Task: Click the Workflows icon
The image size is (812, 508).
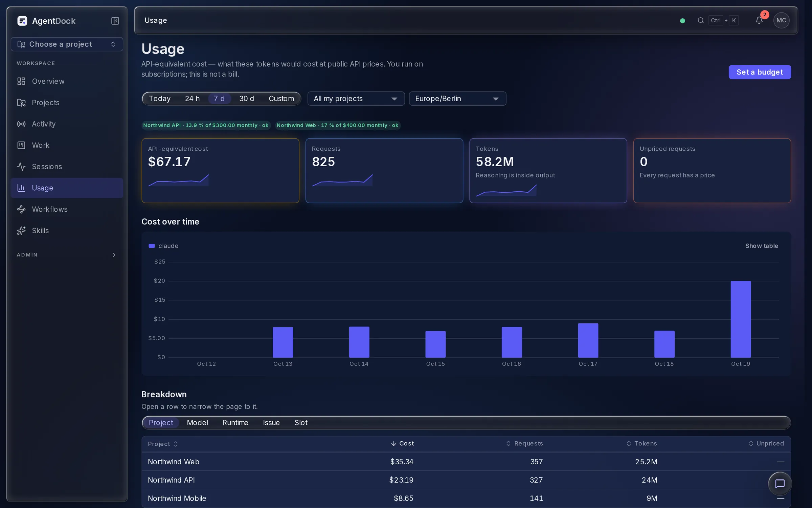Action: [x=21, y=209]
